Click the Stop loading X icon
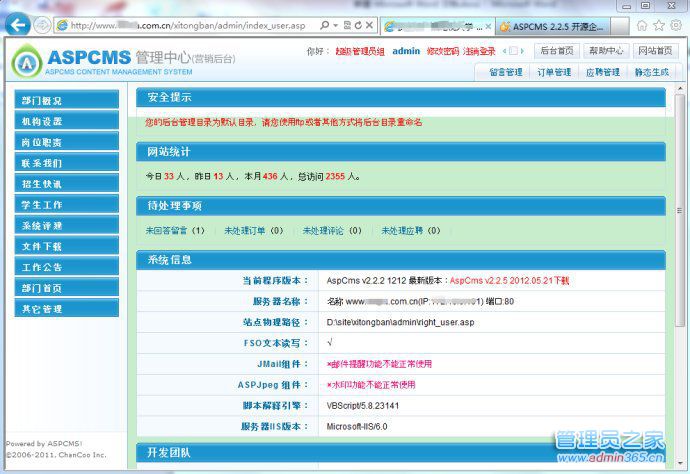690x474 pixels. [369, 25]
